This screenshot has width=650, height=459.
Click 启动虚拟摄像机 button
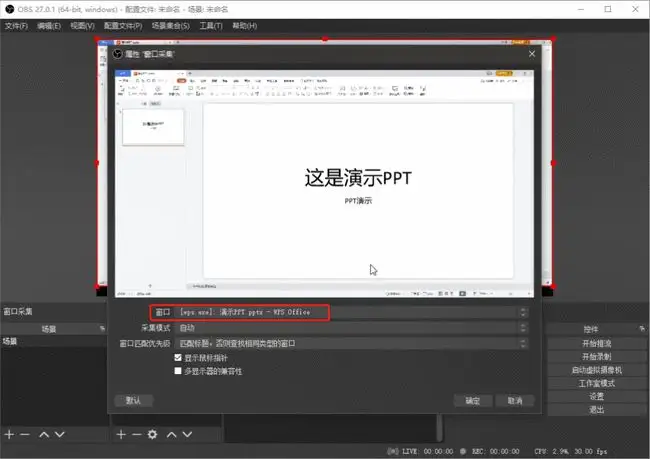[597, 370]
